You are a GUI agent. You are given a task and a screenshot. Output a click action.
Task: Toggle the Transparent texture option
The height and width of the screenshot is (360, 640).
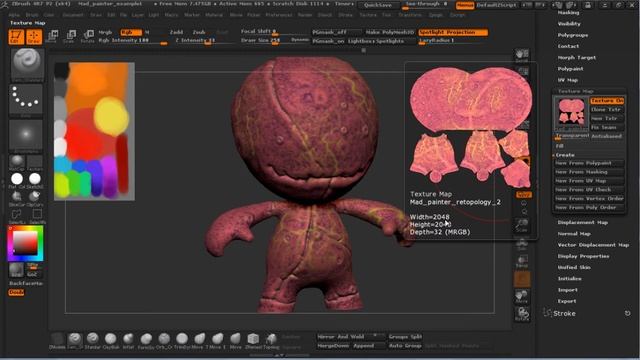coord(572,136)
